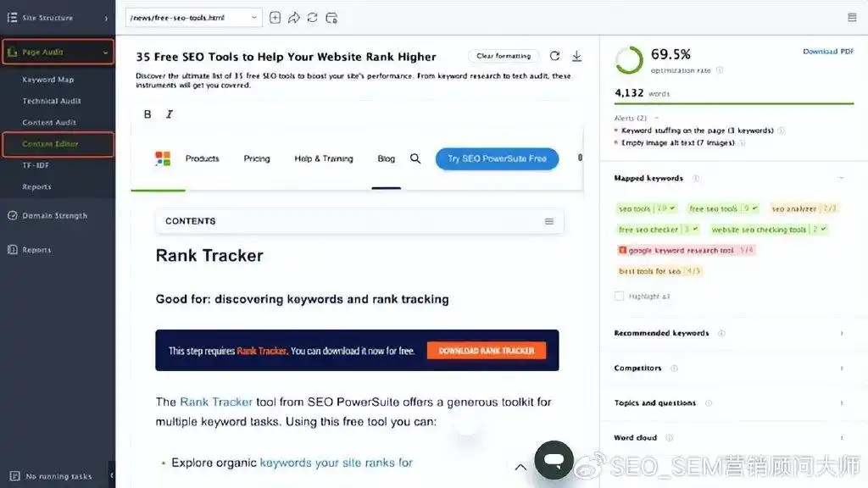Open the page URL dropdown
This screenshot has width=868, height=488.
[193, 18]
